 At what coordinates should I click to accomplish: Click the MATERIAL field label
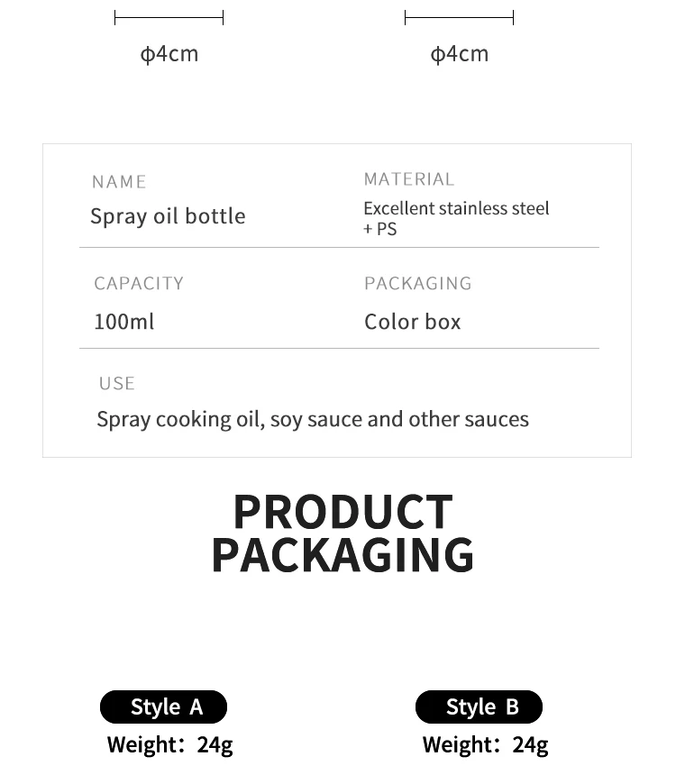tap(409, 179)
